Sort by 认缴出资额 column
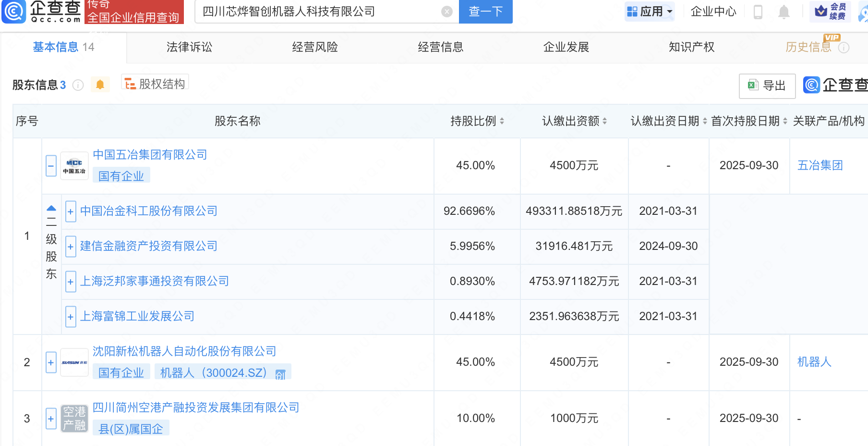Image resolution: width=868 pixels, height=446 pixels. point(604,121)
